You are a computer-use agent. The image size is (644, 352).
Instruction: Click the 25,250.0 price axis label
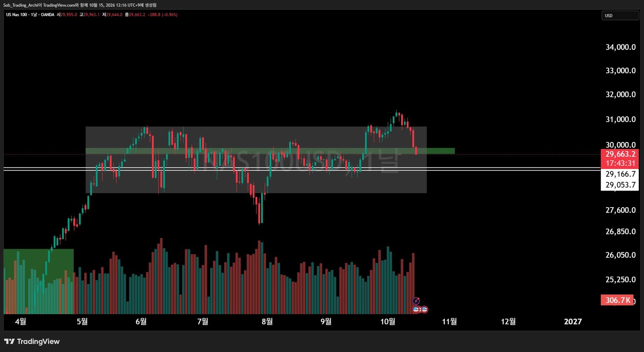(x=621, y=279)
